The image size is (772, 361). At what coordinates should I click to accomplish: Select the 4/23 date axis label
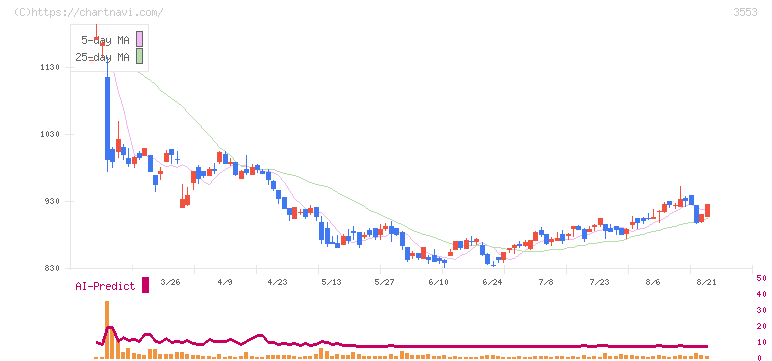277,282
